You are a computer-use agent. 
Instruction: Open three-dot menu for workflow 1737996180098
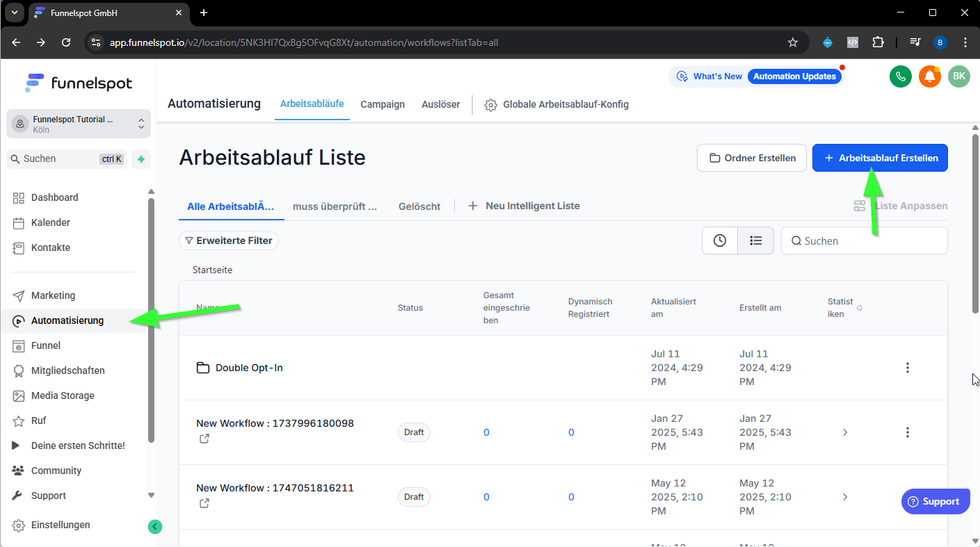tap(907, 432)
